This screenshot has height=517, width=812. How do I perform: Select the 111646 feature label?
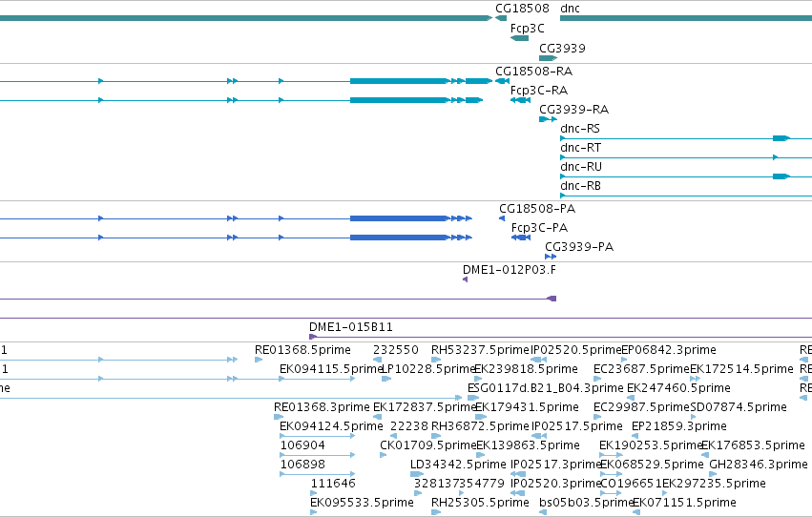coord(333,485)
